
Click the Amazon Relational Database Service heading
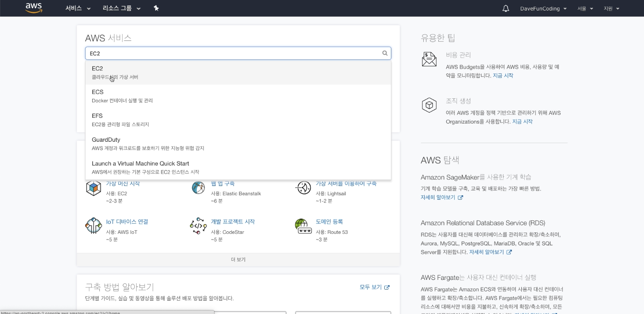pos(483,223)
